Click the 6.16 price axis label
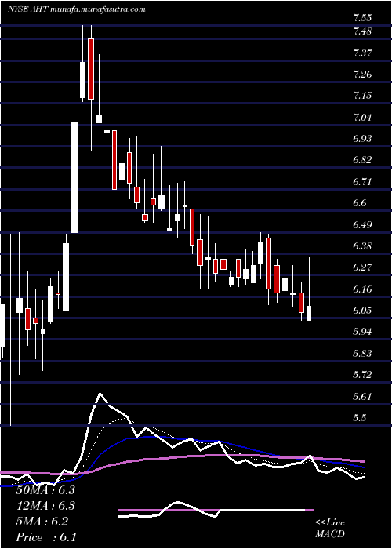 pyautogui.click(x=362, y=289)
